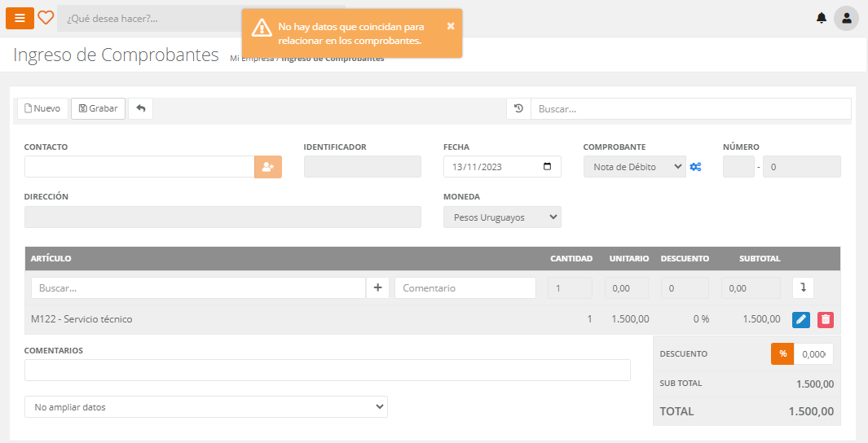The width and height of the screenshot is (868, 443).
Task: Expand the 'No ampliar datos' dropdown
Action: coord(205,406)
